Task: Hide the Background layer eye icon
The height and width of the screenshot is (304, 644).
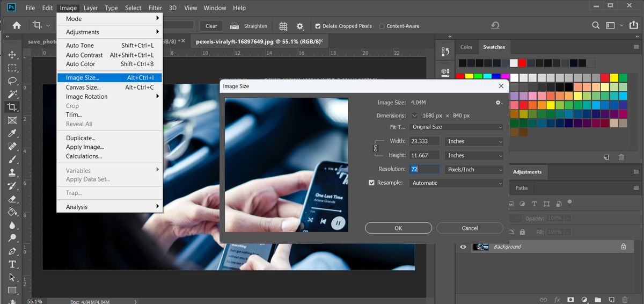Action: click(x=463, y=247)
